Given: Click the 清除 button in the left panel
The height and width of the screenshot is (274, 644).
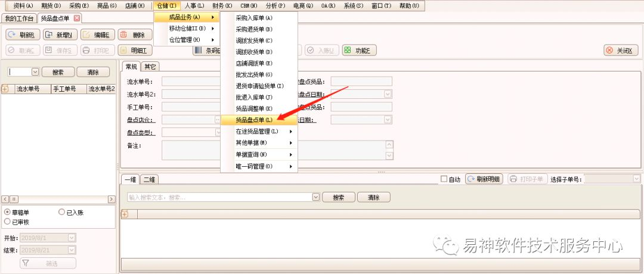Looking at the screenshot, I should click(93, 72).
